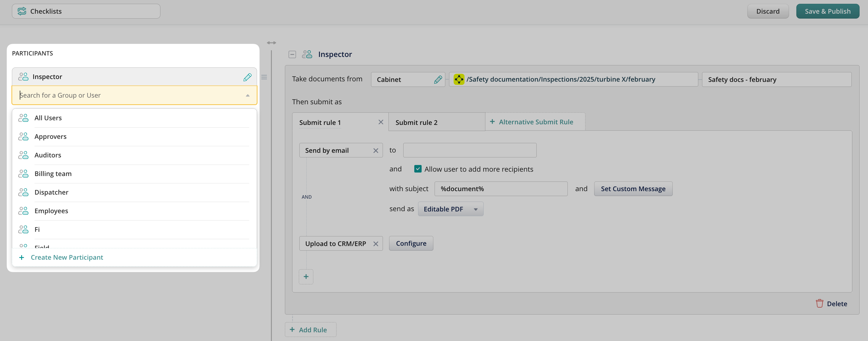
Task: Click the pencil icon beside Inspector participant
Action: (247, 77)
